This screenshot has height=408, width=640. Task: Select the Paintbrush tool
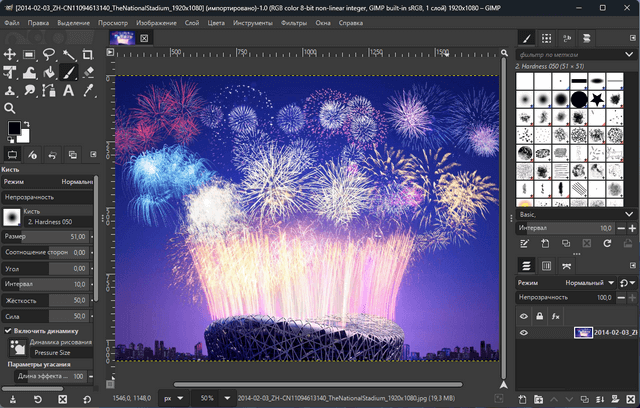pos(69,72)
